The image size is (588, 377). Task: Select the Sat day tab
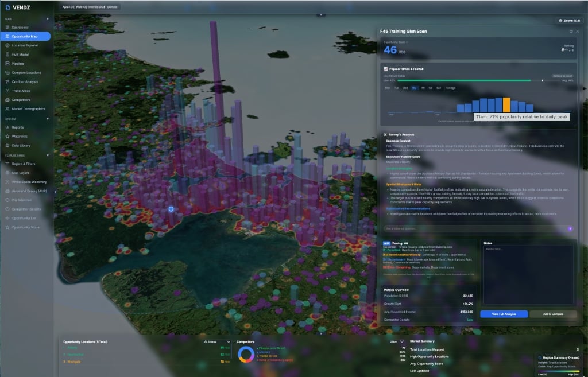tap(431, 88)
